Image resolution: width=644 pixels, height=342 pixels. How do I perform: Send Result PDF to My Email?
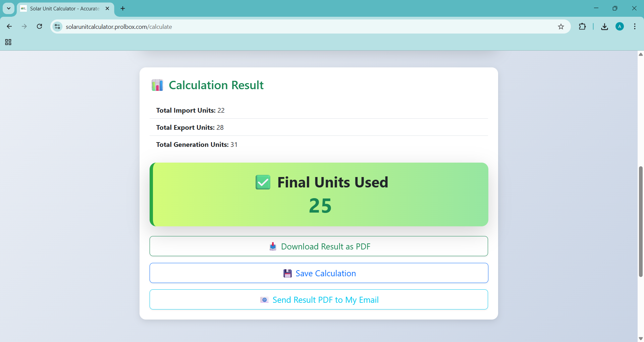pyautogui.click(x=319, y=300)
